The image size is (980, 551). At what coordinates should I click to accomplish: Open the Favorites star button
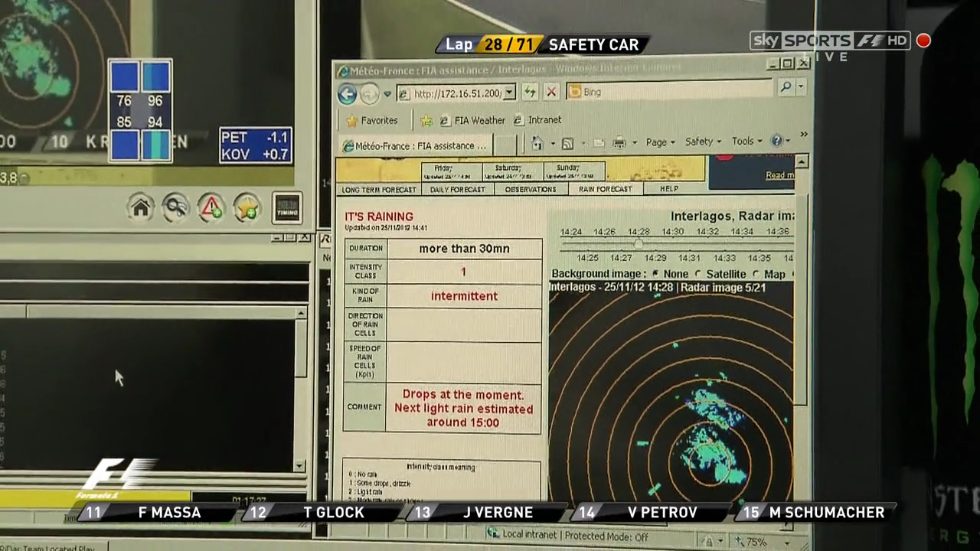pyautogui.click(x=371, y=121)
